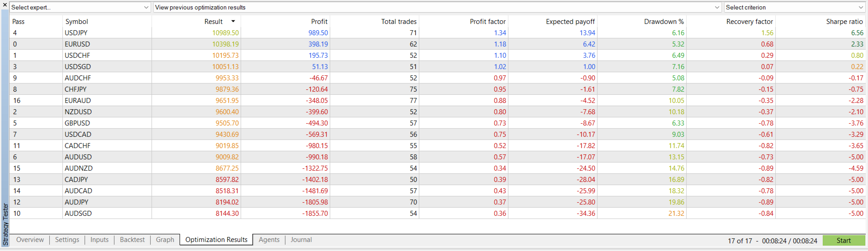Open the Select expert dropdown
Screen dimensions: 868x251
pyautogui.click(x=80, y=7)
